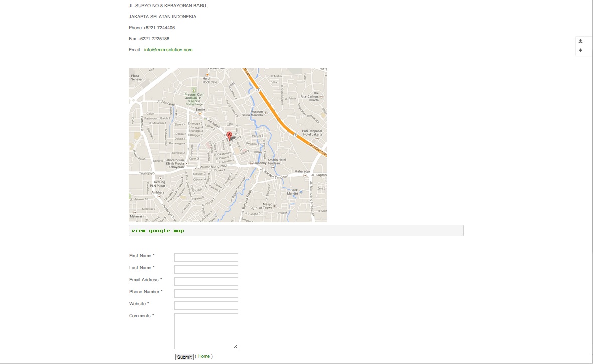Viewport: 593px width, 364px height.
Task: Click the Gedung PLN Pusat map icon
Action: pyautogui.click(x=160, y=178)
